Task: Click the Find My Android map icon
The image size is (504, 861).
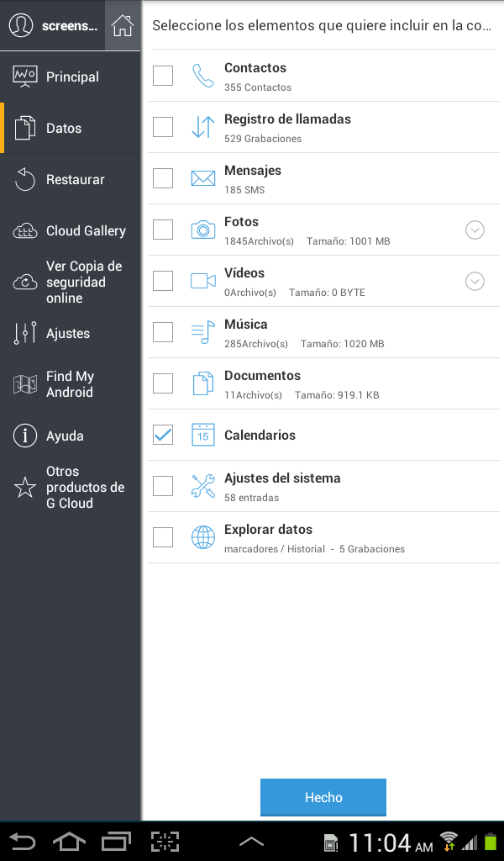Action: [24, 384]
